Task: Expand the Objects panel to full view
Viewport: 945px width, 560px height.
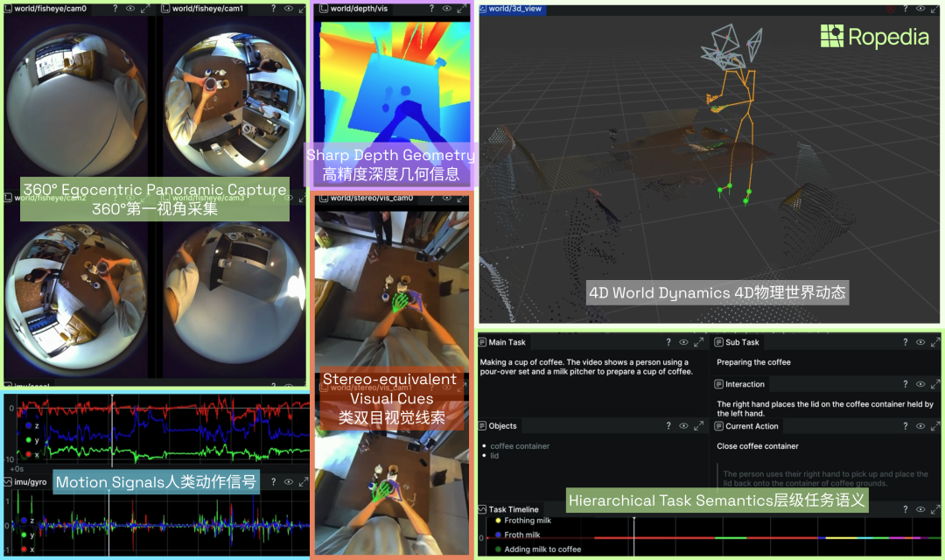Action: click(x=698, y=426)
